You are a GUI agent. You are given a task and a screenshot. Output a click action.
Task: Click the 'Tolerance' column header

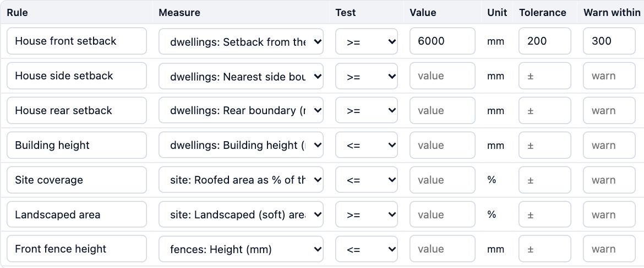click(543, 13)
